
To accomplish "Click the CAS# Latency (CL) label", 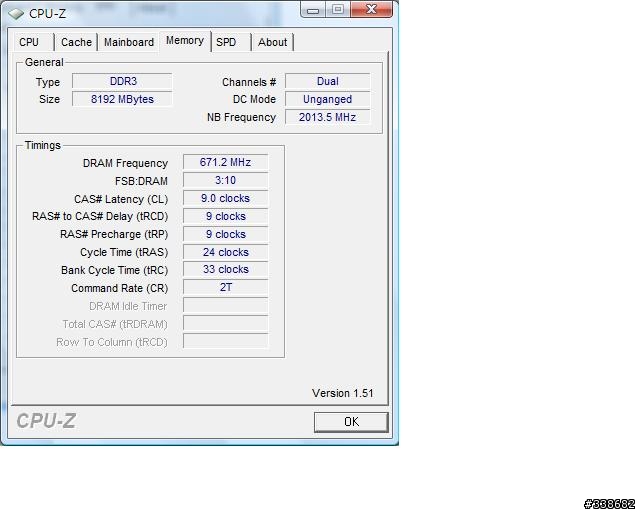I will point(121,199).
